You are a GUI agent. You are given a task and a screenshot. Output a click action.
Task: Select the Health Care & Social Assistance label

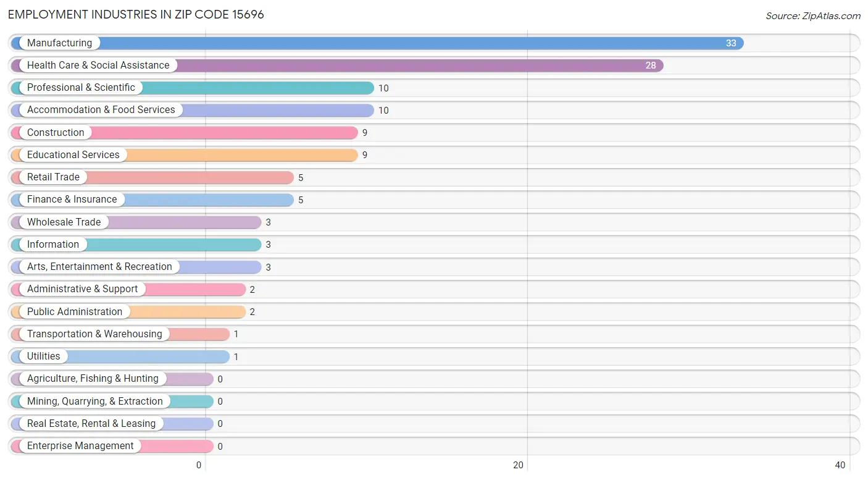98,65
